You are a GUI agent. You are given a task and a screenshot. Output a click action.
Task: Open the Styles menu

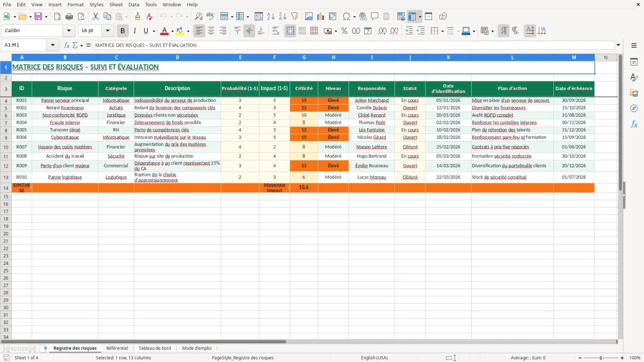point(97,4)
